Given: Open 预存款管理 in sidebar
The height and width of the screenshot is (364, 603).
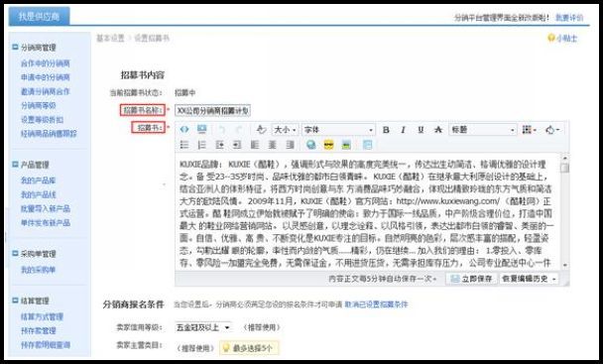Looking at the screenshot, I should (x=39, y=331).
